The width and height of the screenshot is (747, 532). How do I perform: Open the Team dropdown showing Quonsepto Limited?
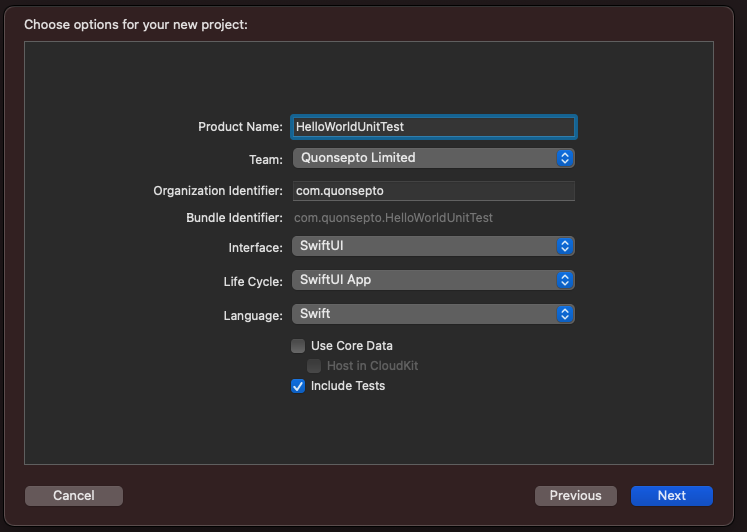434,158
